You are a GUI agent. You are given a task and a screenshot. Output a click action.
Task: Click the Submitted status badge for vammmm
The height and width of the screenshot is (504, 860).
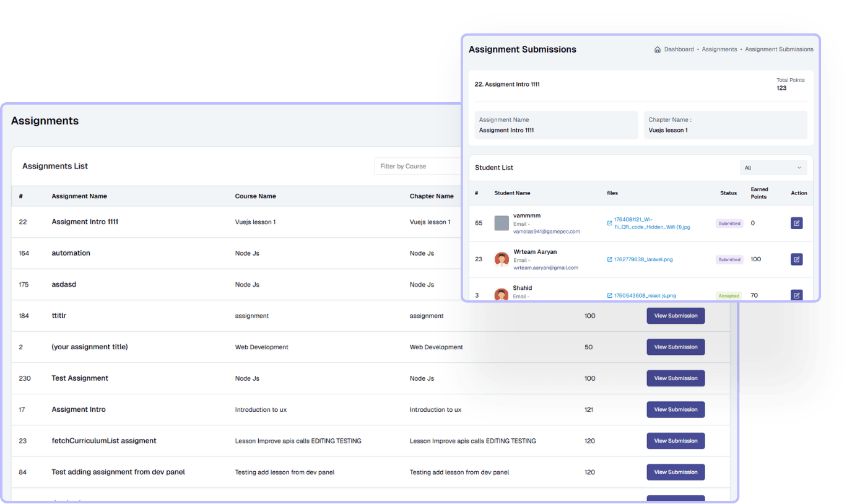pyautogui.click(x=729, y=224)
